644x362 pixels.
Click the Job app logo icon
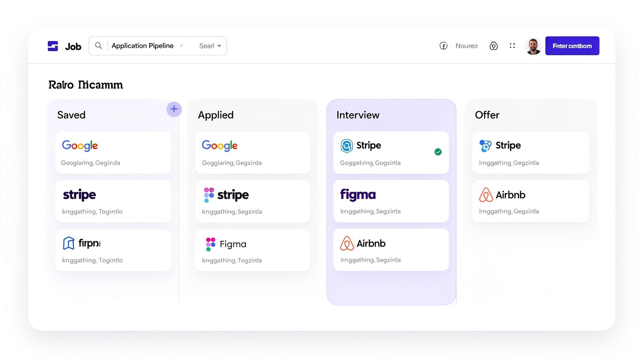point(53,46)
